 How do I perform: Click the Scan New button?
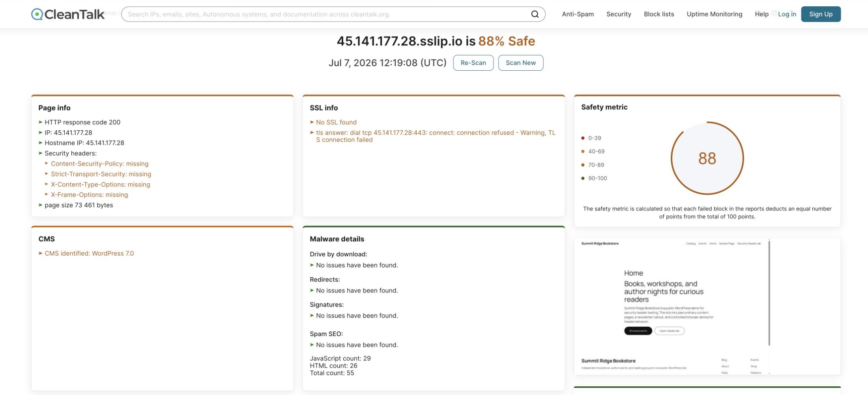[x=520, y=63]
